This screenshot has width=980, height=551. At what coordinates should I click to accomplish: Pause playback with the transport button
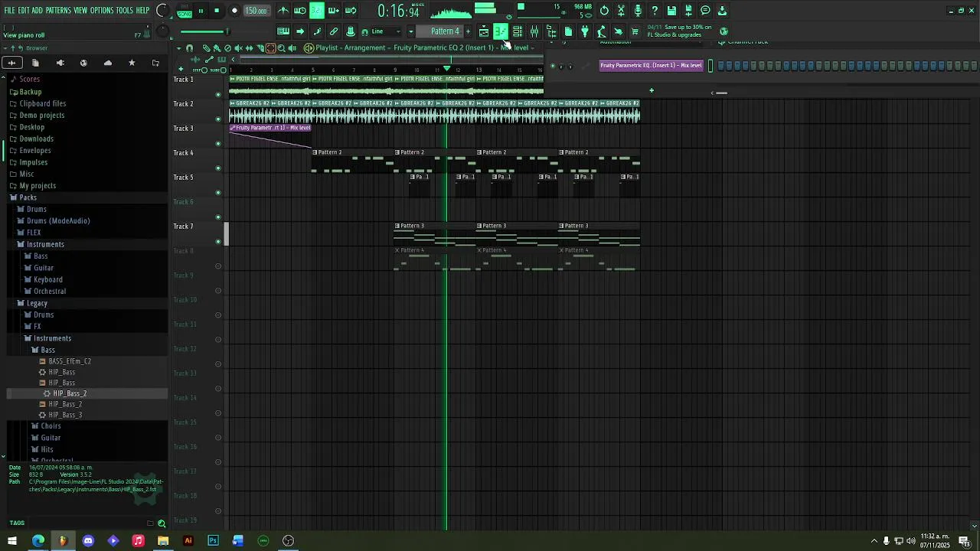(x=201, y=11)
